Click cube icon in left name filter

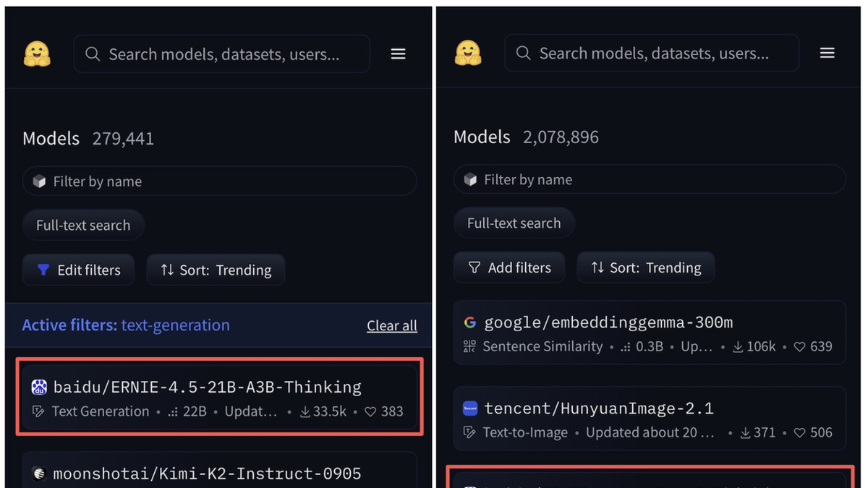(40, 181)
